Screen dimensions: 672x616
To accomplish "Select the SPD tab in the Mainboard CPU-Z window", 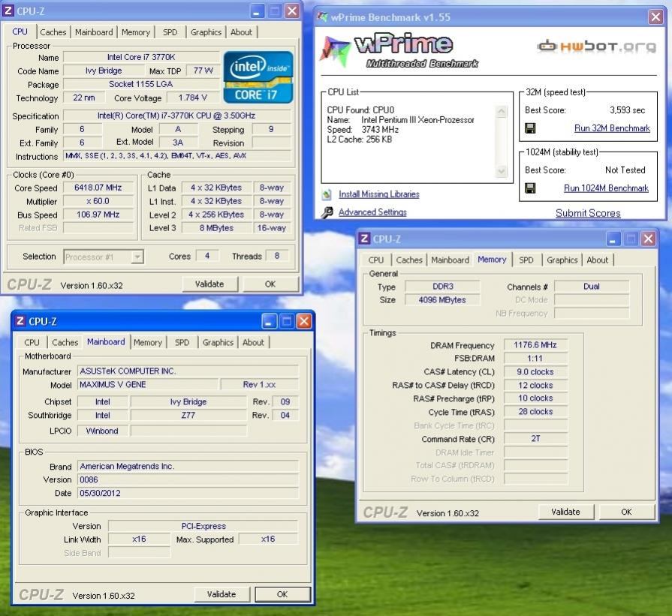I will (x=182, y=342).
